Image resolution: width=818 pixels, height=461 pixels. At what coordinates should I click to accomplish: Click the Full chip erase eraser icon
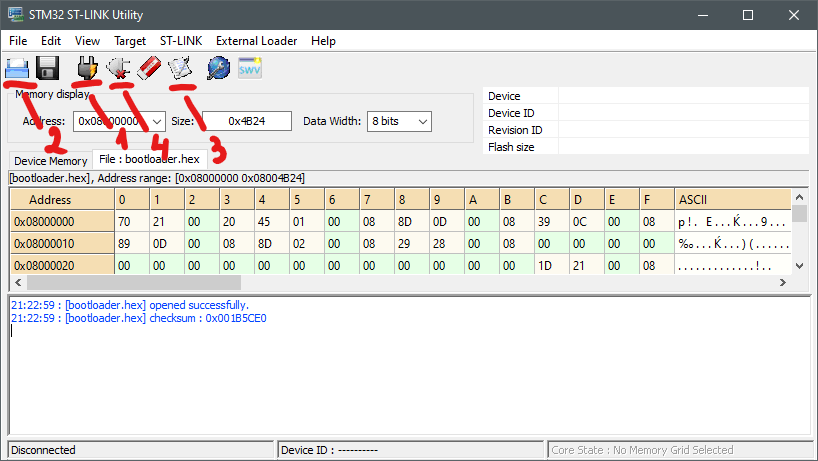point(148,68)
